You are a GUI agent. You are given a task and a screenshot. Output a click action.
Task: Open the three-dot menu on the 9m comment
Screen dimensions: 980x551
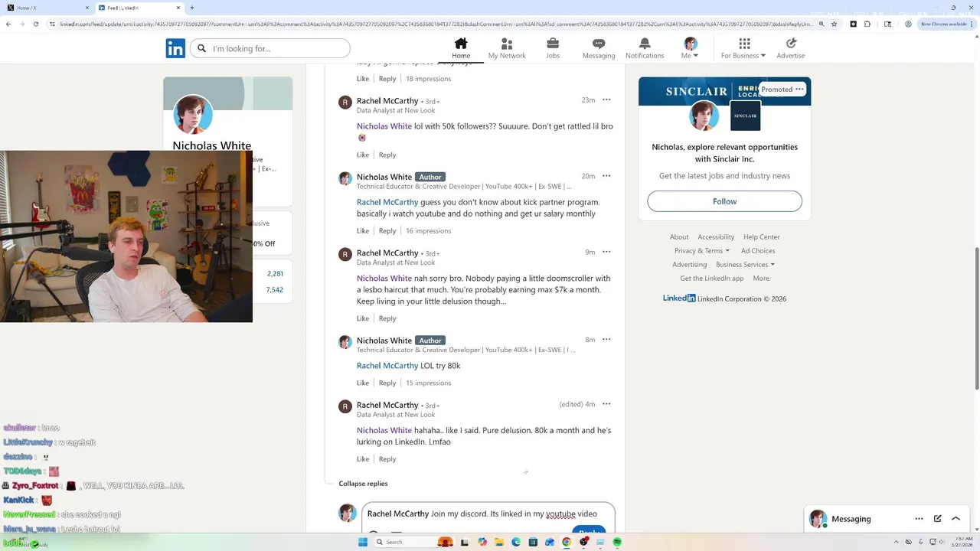pyautogui.click(x=606, y=251)
